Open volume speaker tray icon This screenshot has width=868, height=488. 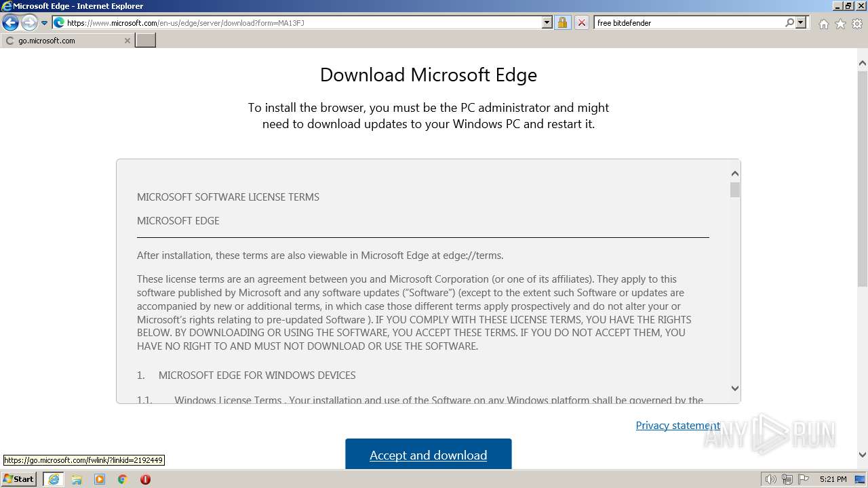[771, 479]
